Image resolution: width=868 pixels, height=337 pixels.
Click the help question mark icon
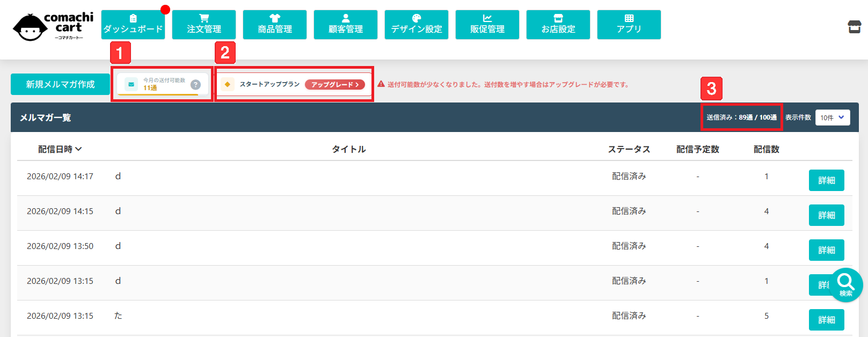point(196,85)
